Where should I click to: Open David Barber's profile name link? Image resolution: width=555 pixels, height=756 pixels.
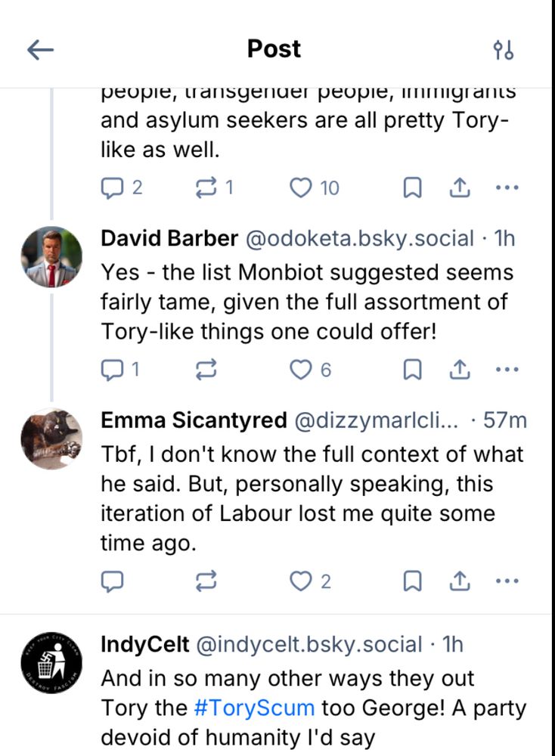click(x=169, y=238)
